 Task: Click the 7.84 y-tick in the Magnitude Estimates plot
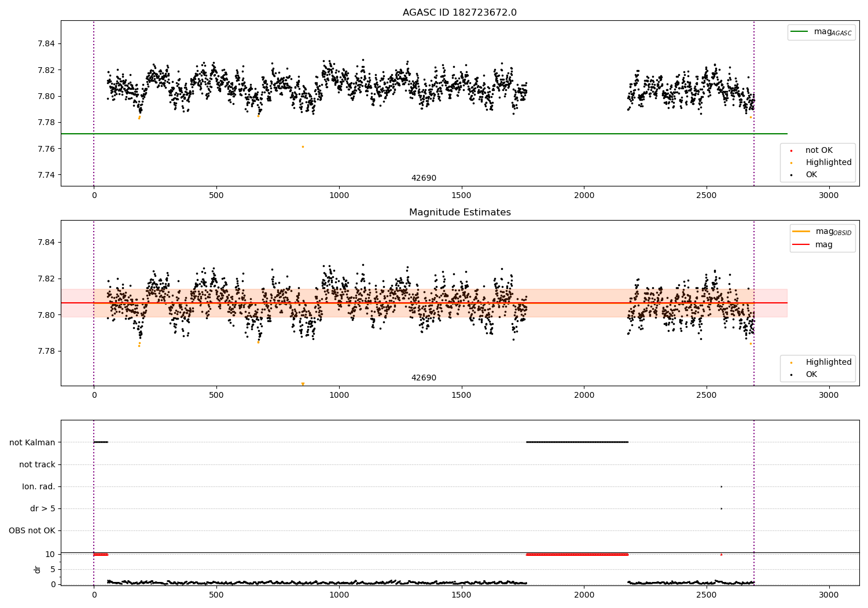pos(46,242)
